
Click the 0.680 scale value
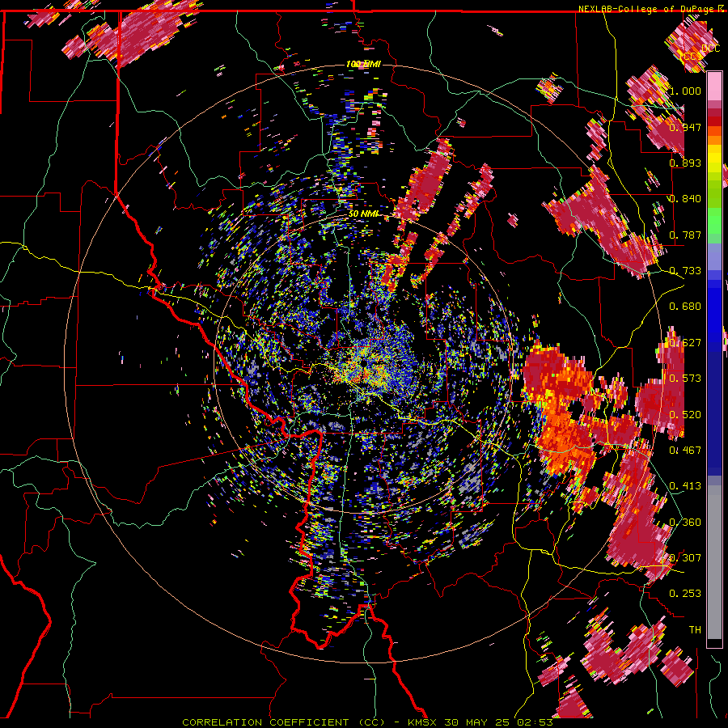(685, 307)
